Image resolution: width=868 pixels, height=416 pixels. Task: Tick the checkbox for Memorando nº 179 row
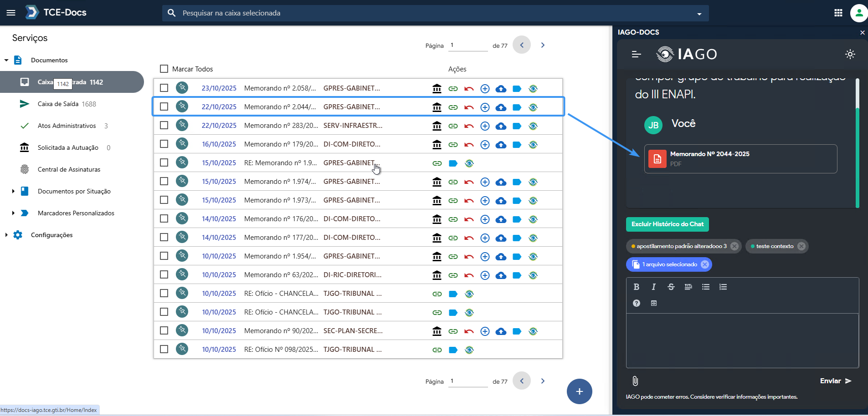pyautogui.click(x=164, y=144)
